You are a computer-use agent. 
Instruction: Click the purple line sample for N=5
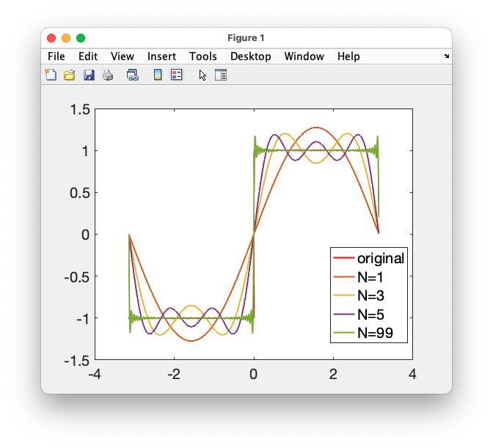tap(343, 315)
